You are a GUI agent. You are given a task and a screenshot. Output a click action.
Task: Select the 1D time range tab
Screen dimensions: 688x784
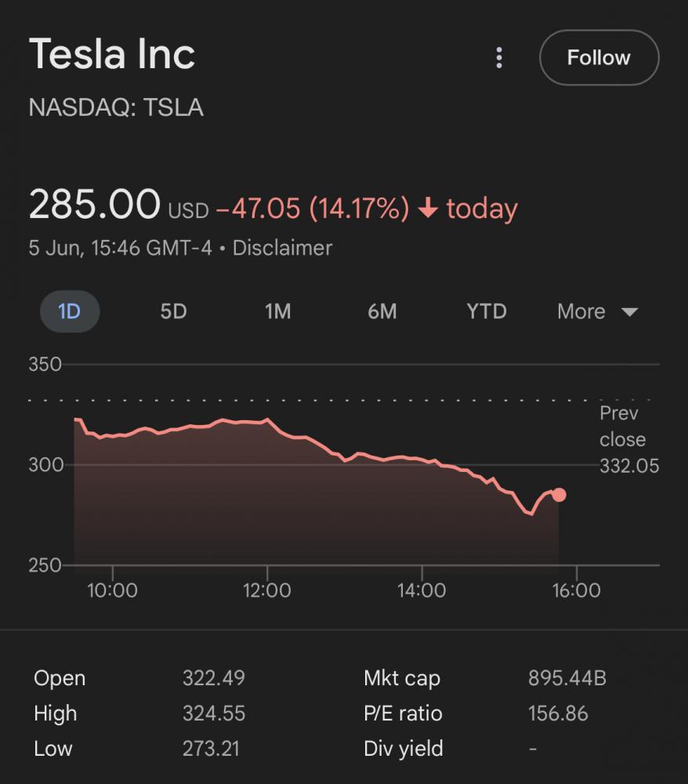(x=70, y=311)
